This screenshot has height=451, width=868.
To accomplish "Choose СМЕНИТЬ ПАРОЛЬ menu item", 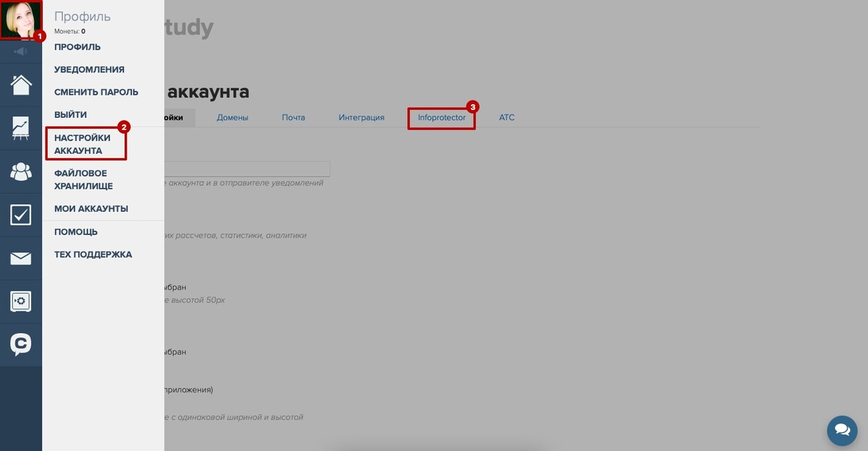I will click(x=96, y=92).
